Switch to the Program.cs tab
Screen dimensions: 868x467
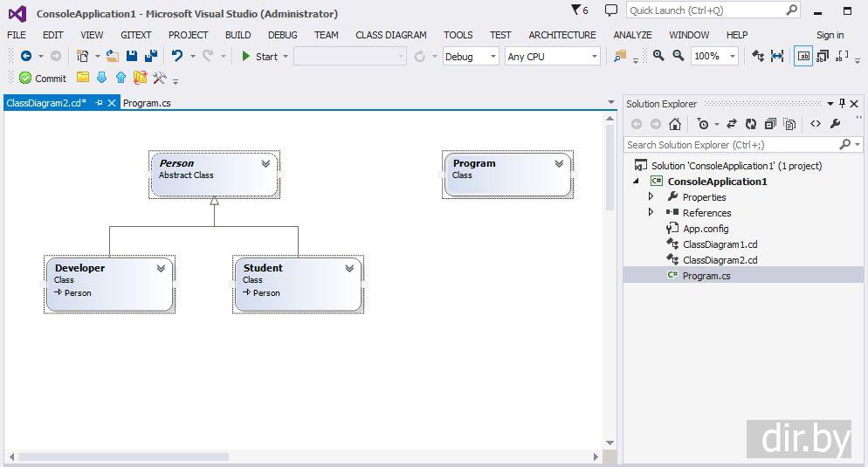(147, 103)
